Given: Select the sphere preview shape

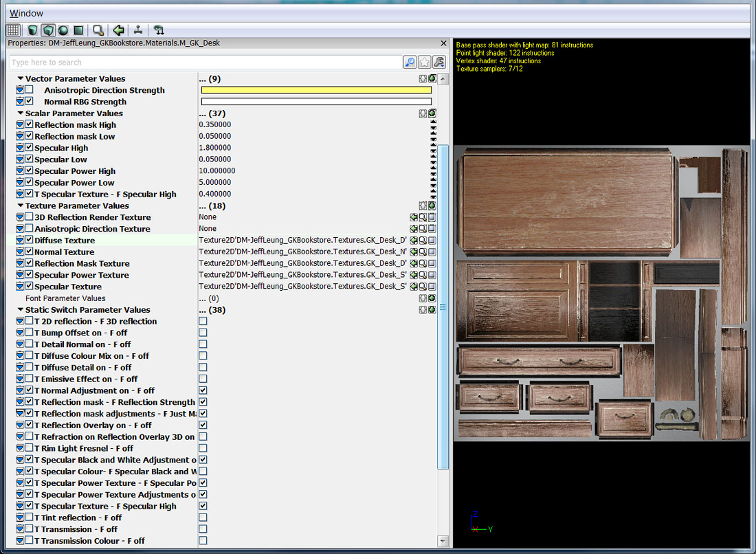Looking at the screenshot, I should click(x=63, y=30).
